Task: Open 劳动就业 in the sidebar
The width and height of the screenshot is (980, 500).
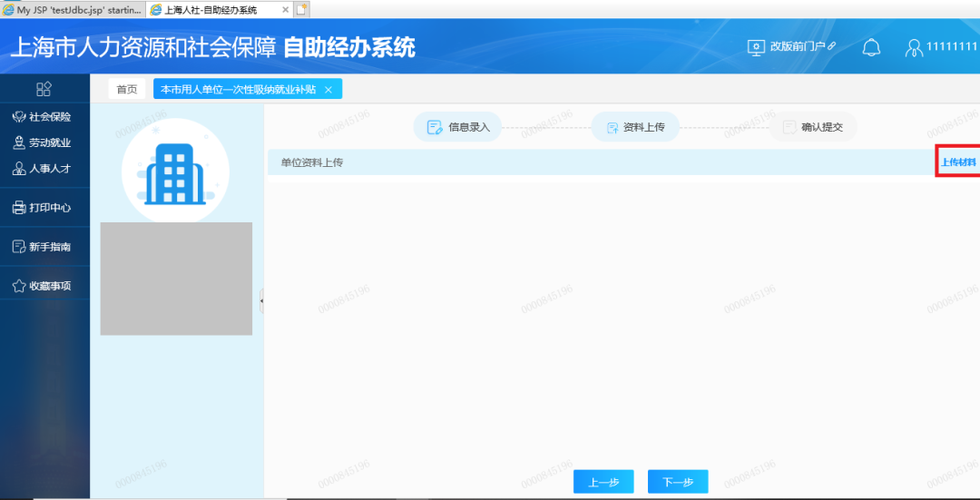Action: [42, 143]
